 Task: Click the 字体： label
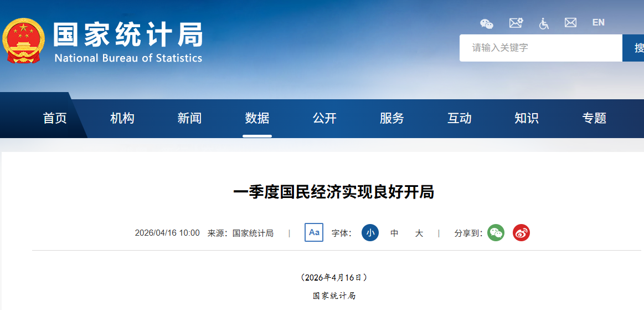(342, 233)
